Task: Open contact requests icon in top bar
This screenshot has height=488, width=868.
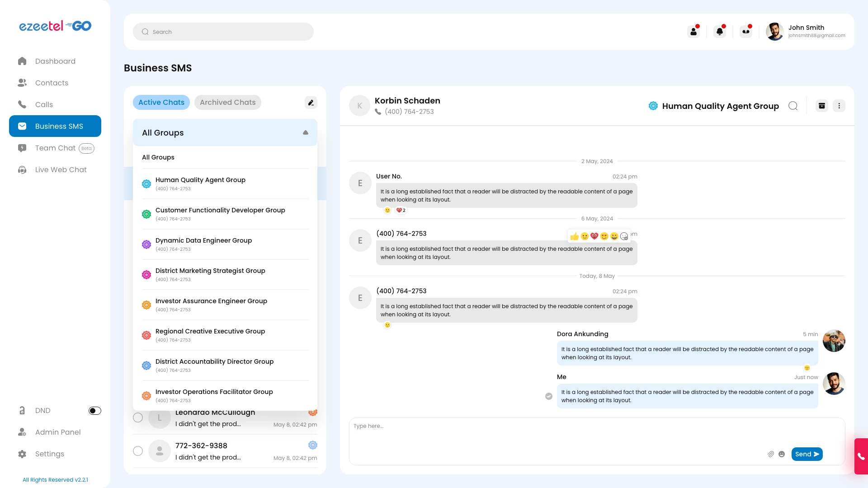Action: pyautogui.click(x=693, y=31)
